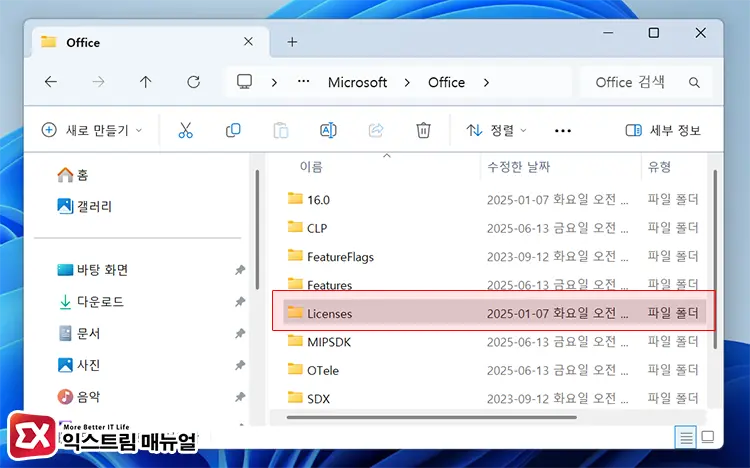Open 갤러리 in the navigation pane
This screenshot has width=750, height=468.
(x=84, y=206)
